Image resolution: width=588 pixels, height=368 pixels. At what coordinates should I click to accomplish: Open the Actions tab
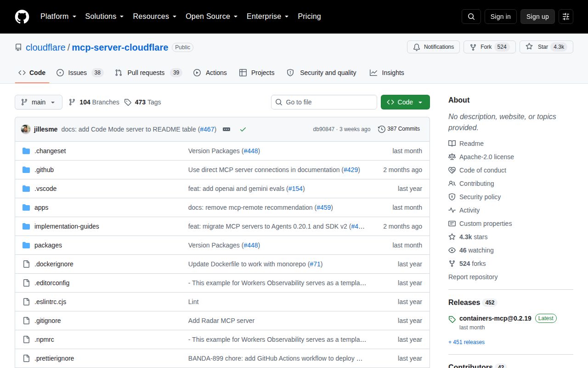210,73
